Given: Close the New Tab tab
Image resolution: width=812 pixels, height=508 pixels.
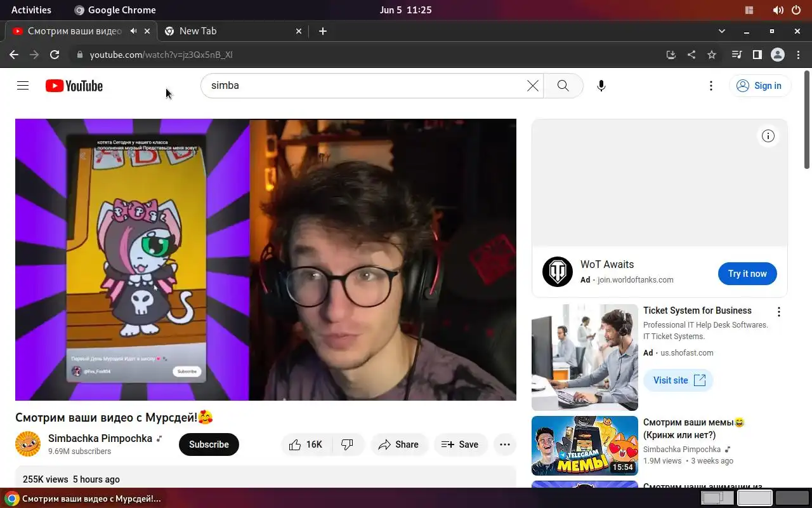Looking at the screenshot, I should click(299, 30).
